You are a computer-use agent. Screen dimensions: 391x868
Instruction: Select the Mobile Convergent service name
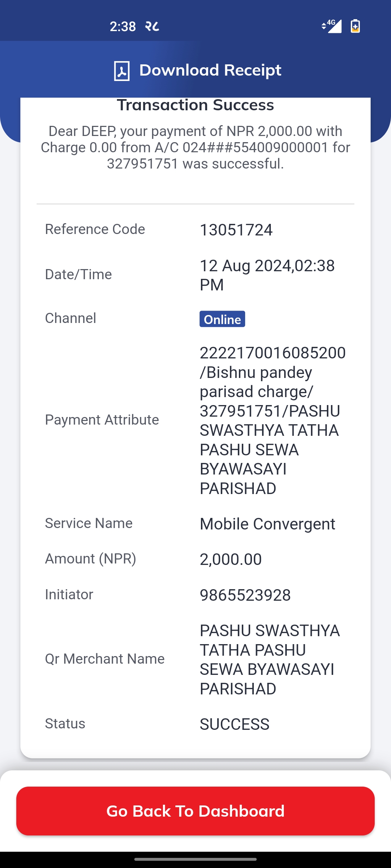coord(268,524)
